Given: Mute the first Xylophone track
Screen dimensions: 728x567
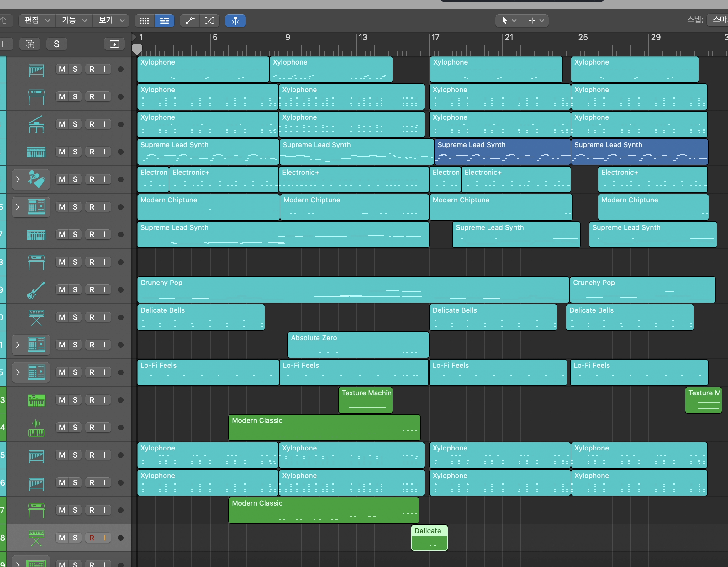Looking at the screenshot, I should click(x=62, y=69).
